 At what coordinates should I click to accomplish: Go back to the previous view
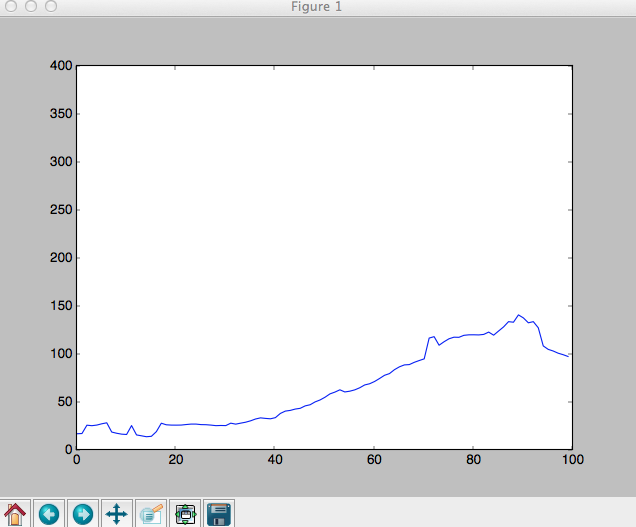[49, 513]
